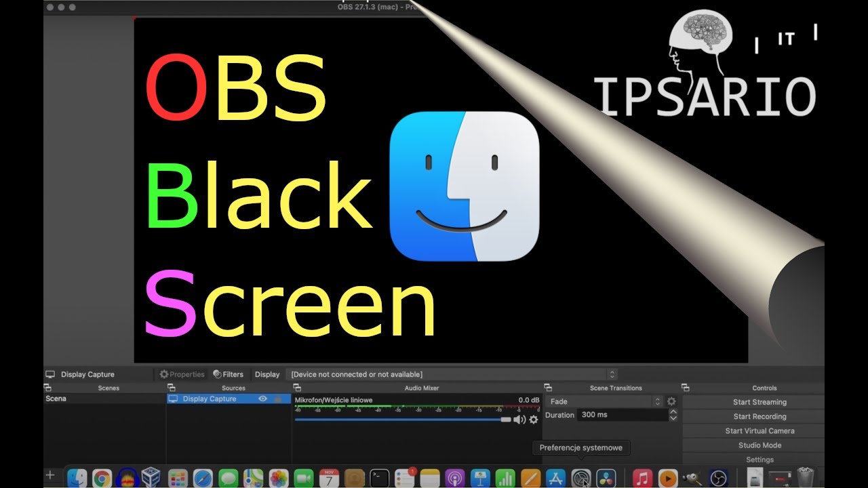The image size is (868, 488).
Task: Pop out the Scenes dock panel
Action: pyautogui.click(x=47, y=388)
